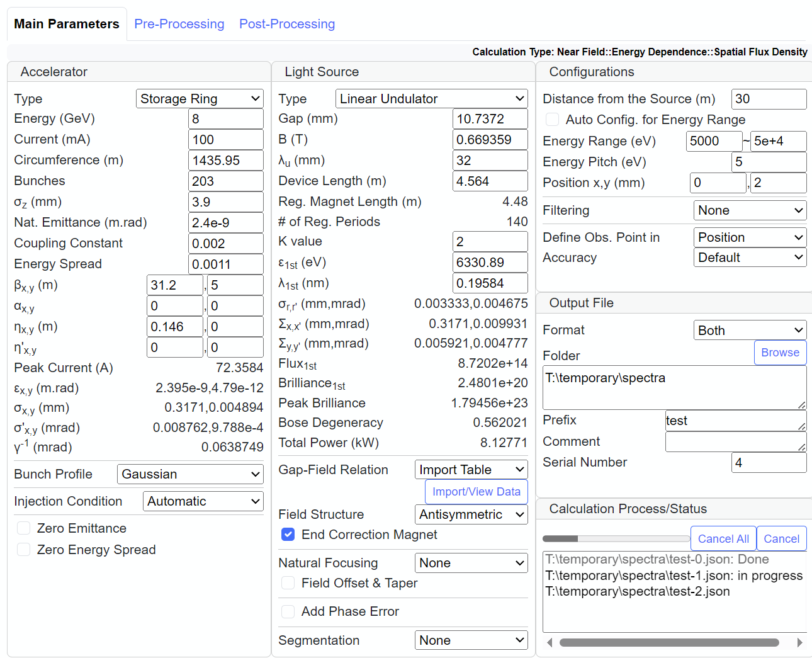
Task: Tick Auto Config. for Energy Range
Action: click(x=552, y=120)
